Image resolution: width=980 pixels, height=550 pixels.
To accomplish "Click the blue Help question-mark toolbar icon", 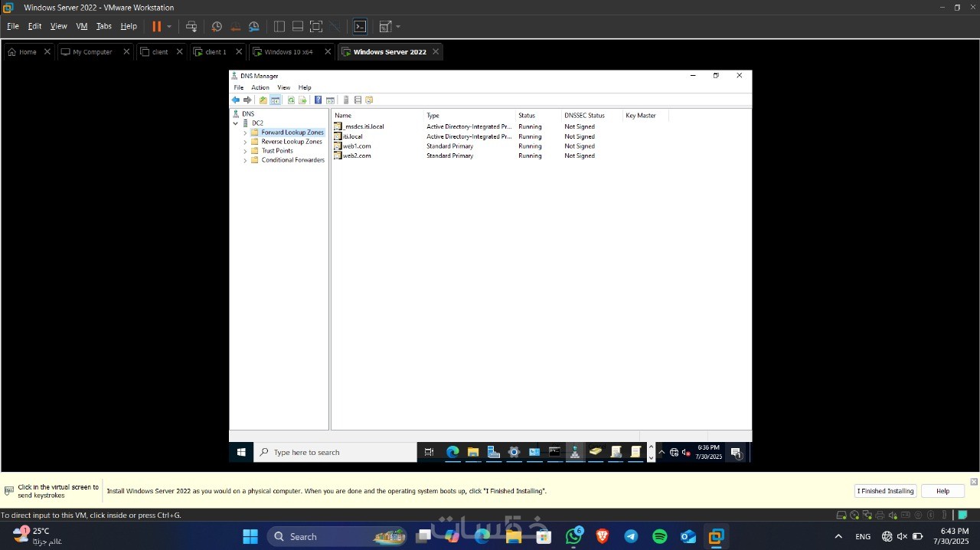I will 318,100.
